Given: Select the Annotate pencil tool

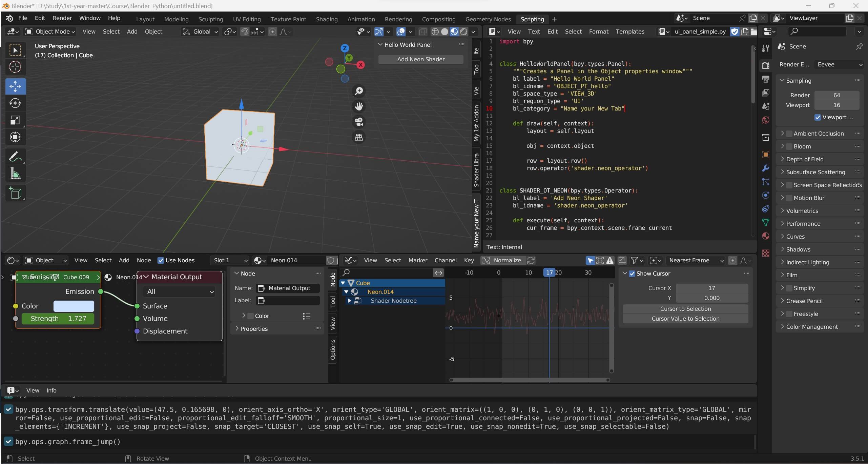Looking at the screenshot, I should (15, 157).
